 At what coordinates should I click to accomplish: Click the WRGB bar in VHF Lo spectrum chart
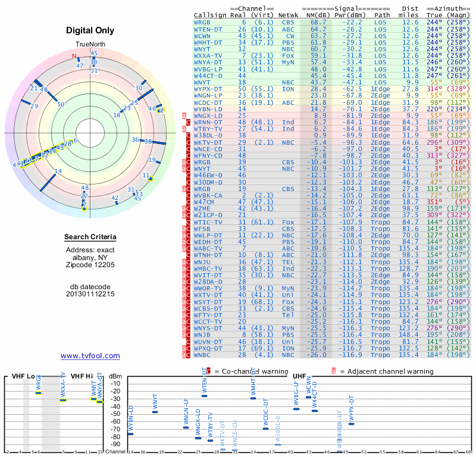39,393
